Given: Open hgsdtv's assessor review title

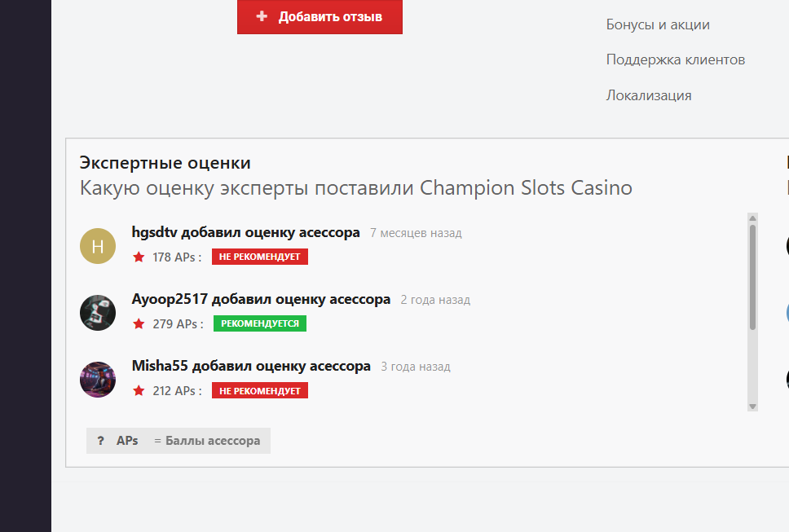Looking at the screenshot, I should pos(245,233).
